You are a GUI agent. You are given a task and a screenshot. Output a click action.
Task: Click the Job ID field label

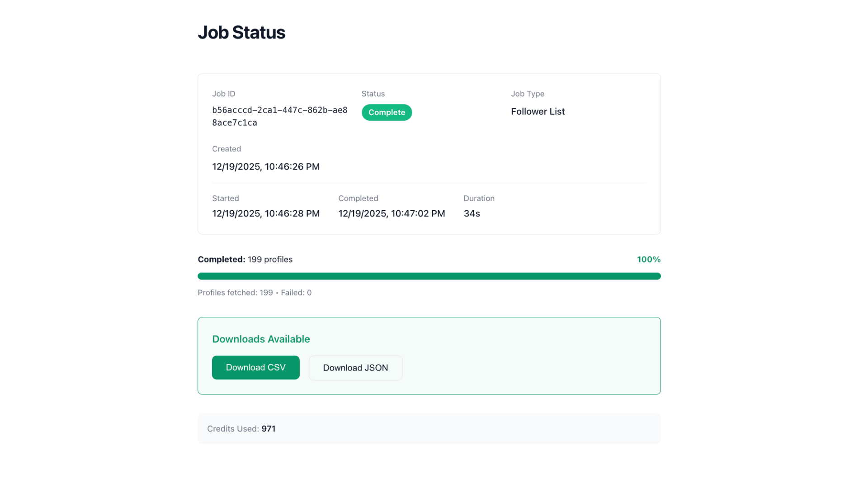tap(223, 94)
